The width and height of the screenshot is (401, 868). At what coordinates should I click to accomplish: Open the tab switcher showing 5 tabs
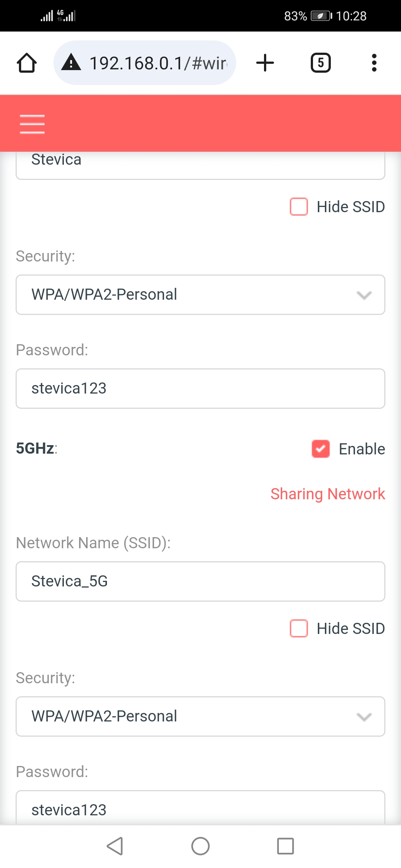(320, 63)
